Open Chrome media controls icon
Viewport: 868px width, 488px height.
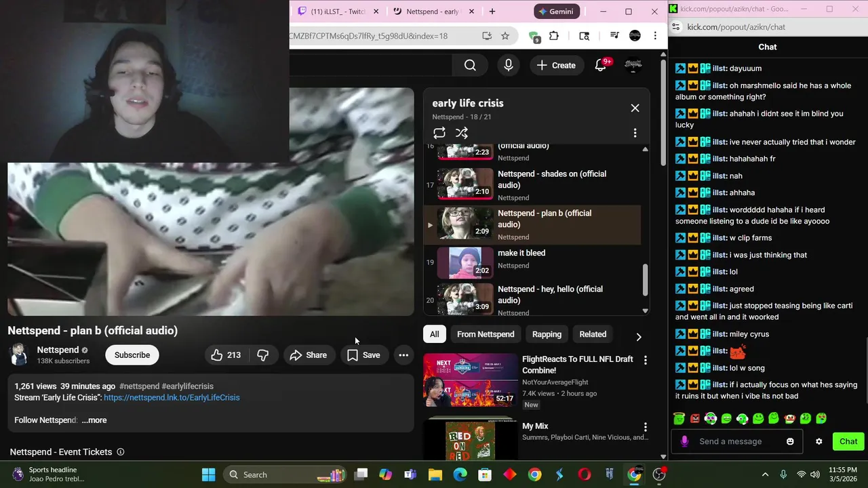(x=614, y=36)
